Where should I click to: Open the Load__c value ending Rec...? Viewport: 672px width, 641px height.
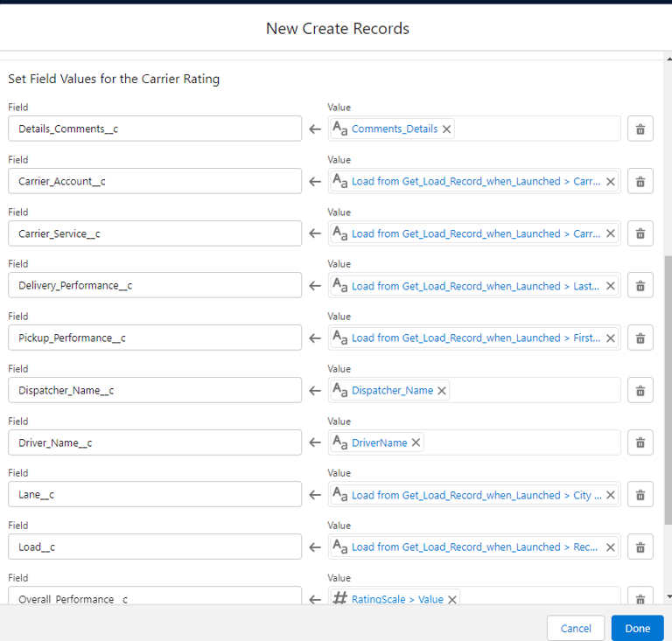pyautogui.click(x=474, y=547)
